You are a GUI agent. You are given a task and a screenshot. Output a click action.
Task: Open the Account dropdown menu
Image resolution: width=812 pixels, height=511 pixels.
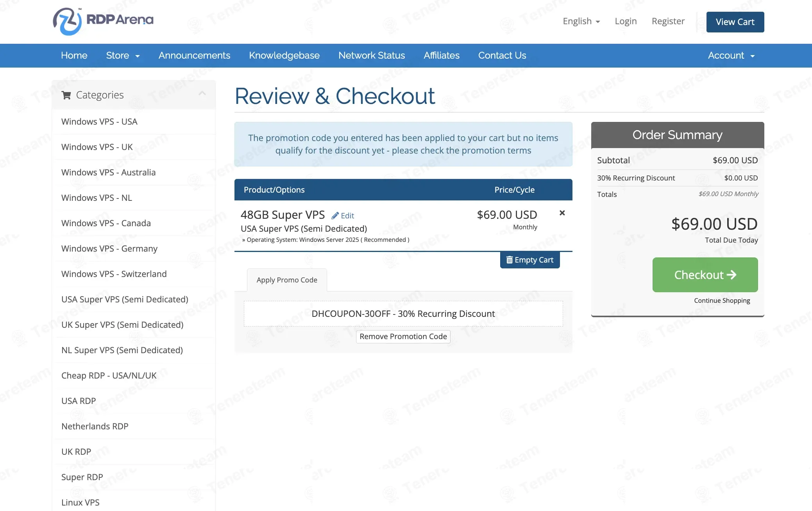point(731,55)
